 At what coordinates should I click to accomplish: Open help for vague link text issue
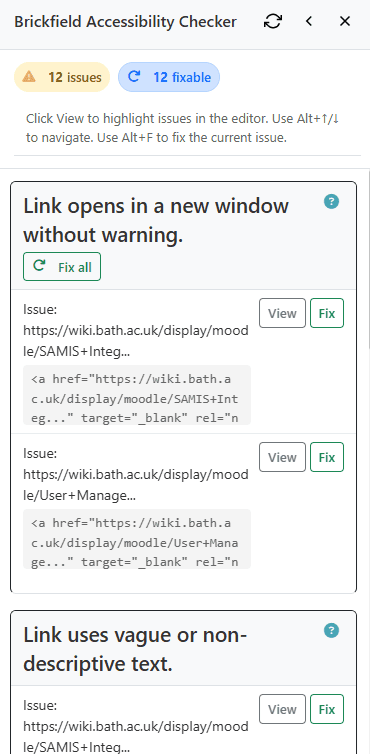(x=332, y=630)
